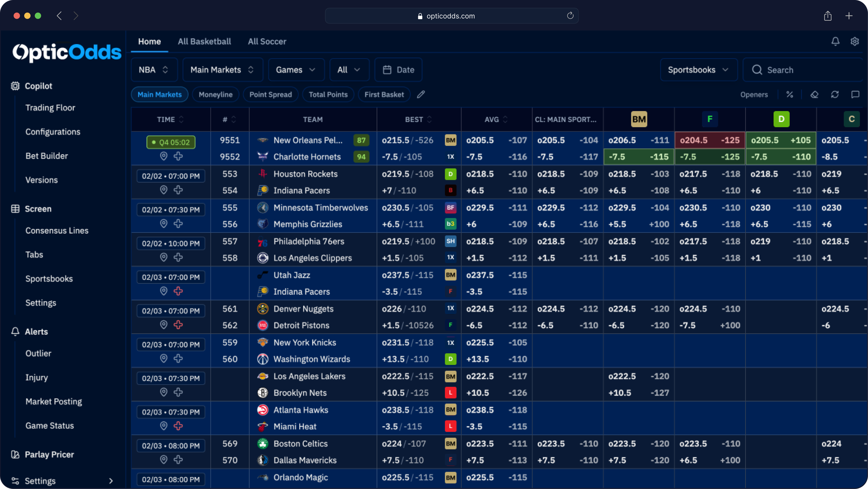Open the All filter dropdown
The width and height of the screenshot is (868, 489).
pyautogui.click(x=349, y=70)
